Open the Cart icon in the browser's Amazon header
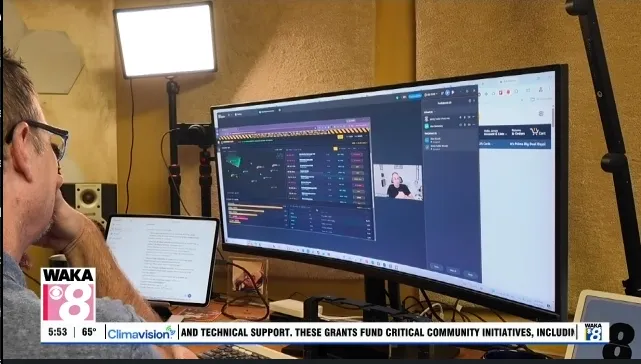The image size is (641, 364). [538, 132]
